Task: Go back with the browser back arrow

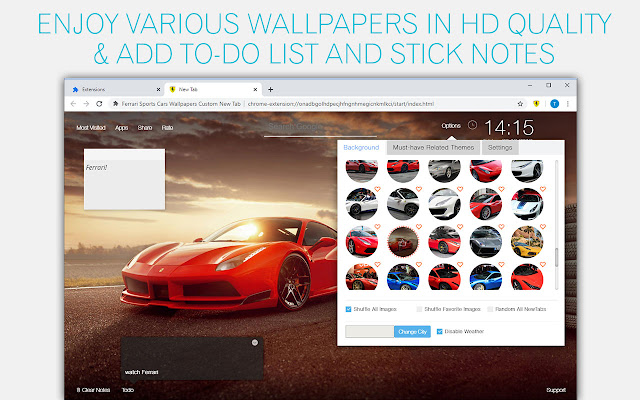Action: tap(73, 104)
